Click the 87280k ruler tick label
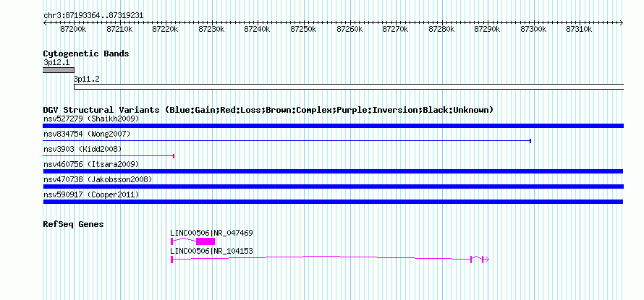The image size is (644, 300). [x=441, y=29]
